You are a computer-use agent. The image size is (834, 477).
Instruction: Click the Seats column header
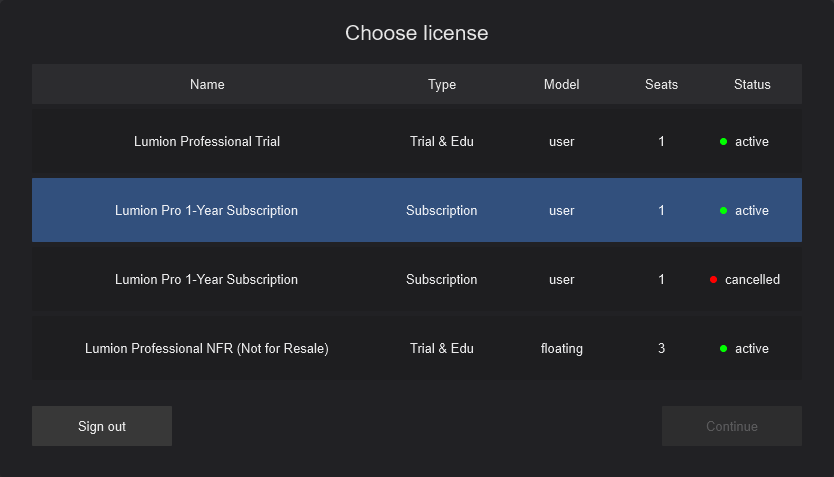point(661,85)
